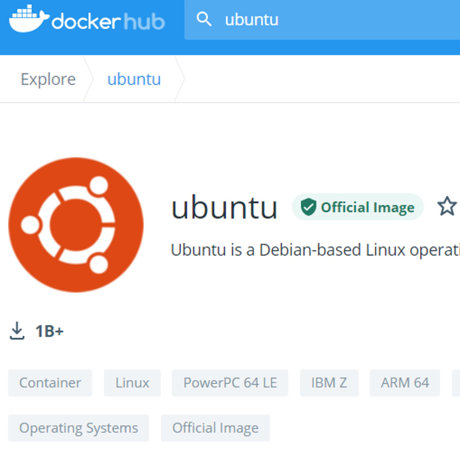Click the Operating Systems category tag
The width and height of the screenshot is (460, 476).
click(x=79, y=428)
